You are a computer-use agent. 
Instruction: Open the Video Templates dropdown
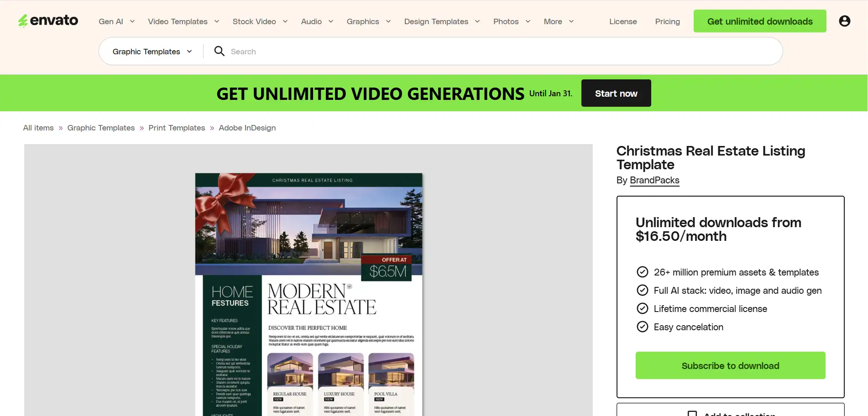[183, 21]
